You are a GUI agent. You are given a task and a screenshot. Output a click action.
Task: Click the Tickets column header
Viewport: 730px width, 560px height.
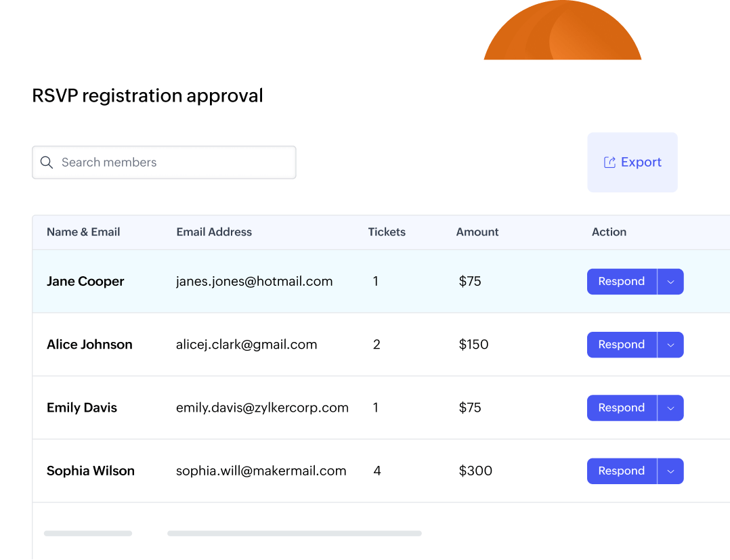point(387,232)
